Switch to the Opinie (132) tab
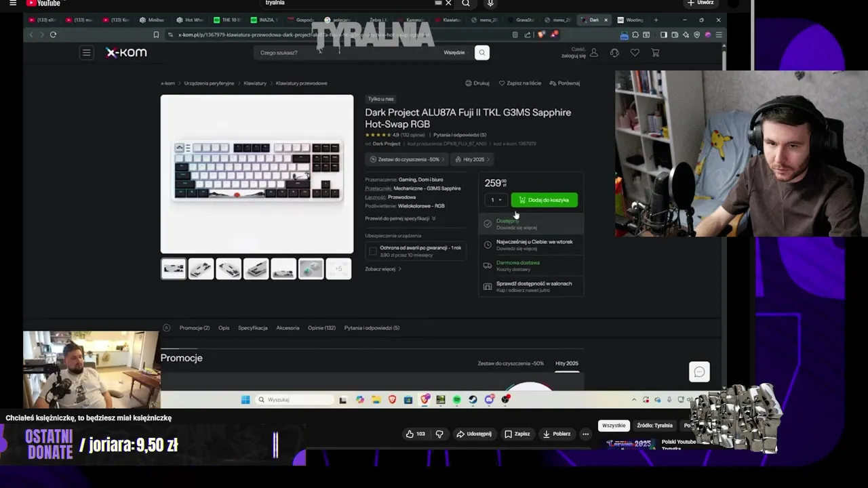Viewport: 868px width, 488px height. (x=321, y=328)
